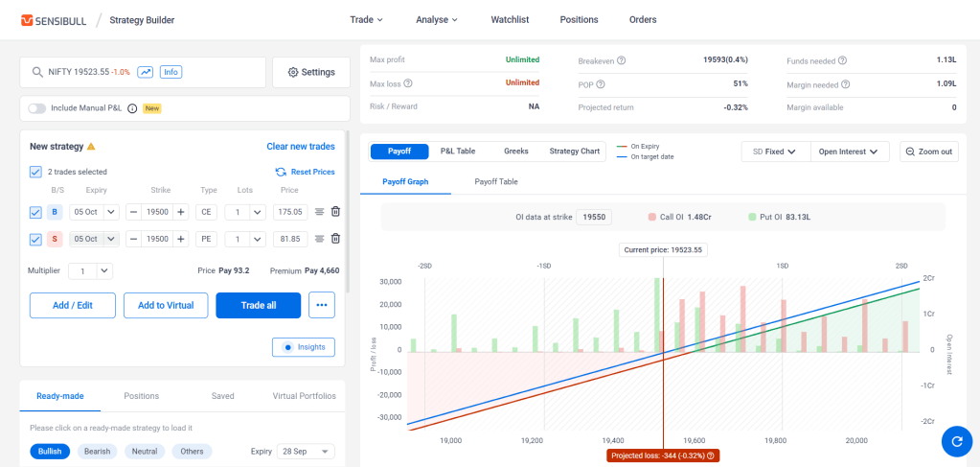980x467 pixels.
Task: Open the Multiplier dropdown
Action: [x=91, y=271]
